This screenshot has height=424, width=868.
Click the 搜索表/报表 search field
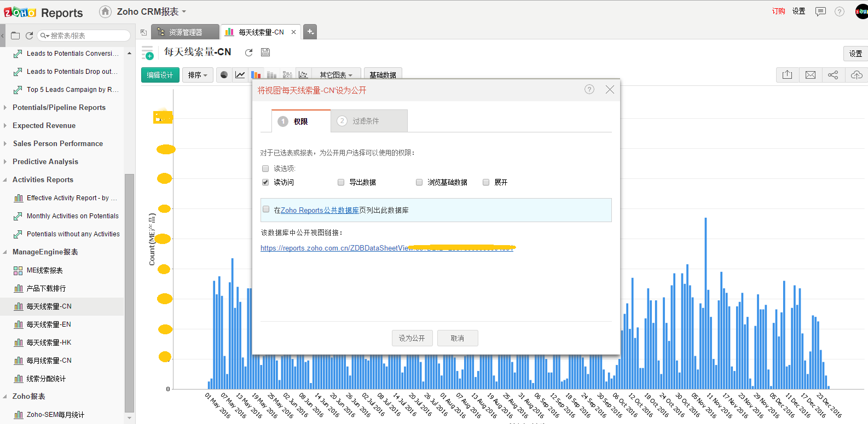tap(88, 36)
